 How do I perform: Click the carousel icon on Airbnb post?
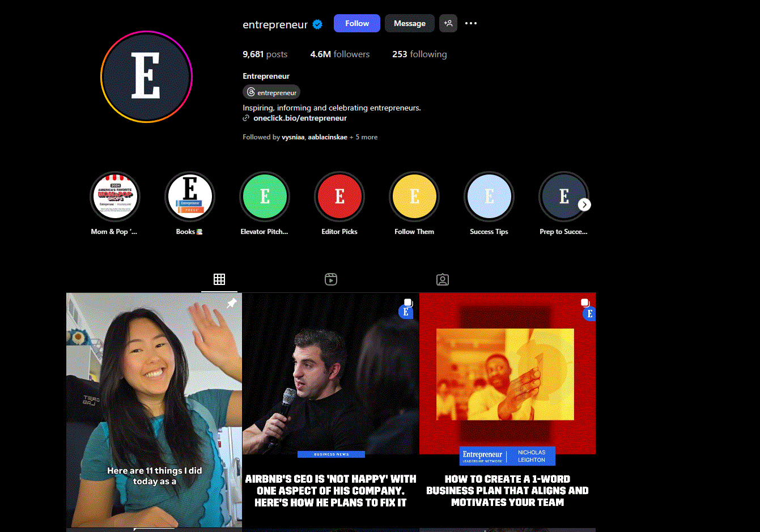(x=408, y=303)
